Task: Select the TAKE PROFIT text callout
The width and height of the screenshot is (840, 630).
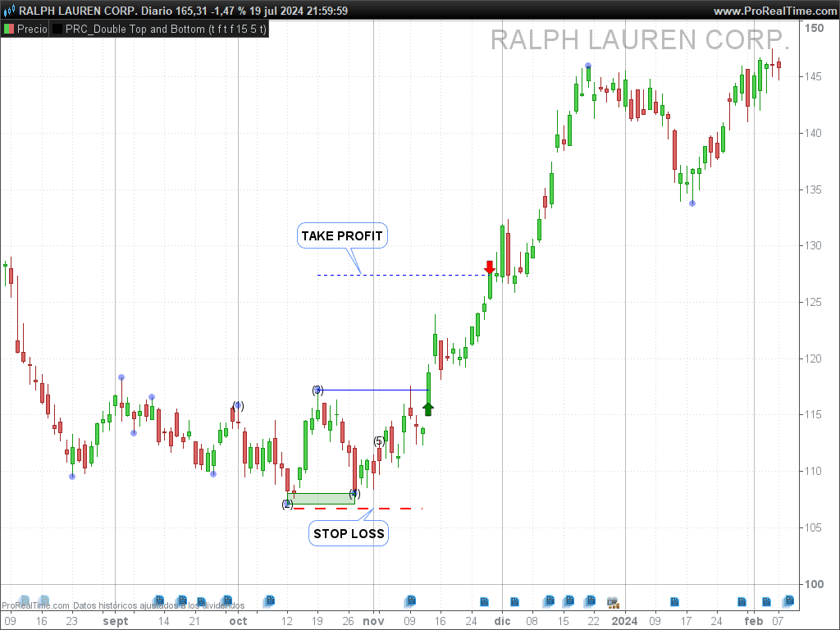Action: (342, 235)
